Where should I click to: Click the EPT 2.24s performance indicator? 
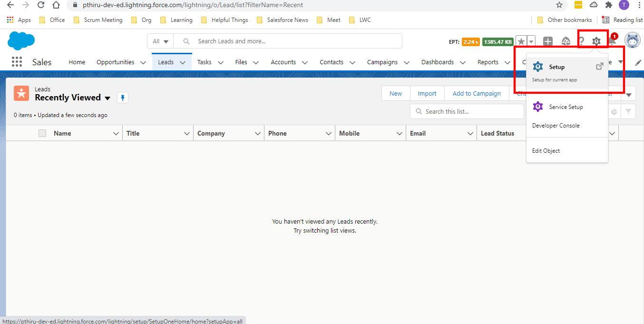tap(470, 42)
